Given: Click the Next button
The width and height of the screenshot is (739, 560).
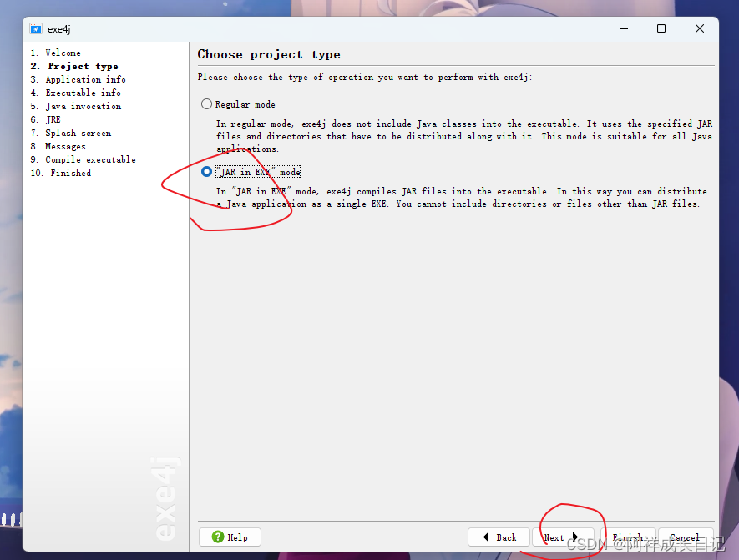Looking at the screenshot, I should pyautogui.click(x=562, y=537).
